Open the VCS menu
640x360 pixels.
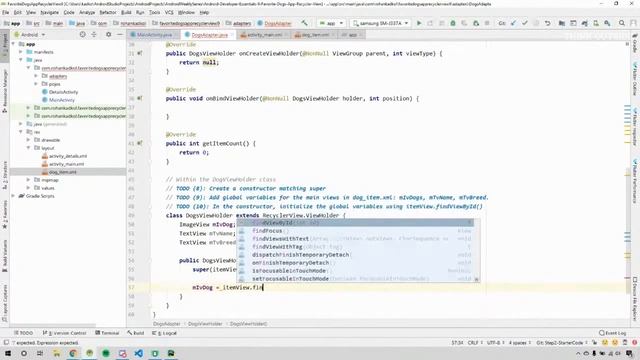pyautogui.click(x=169, y=12)
